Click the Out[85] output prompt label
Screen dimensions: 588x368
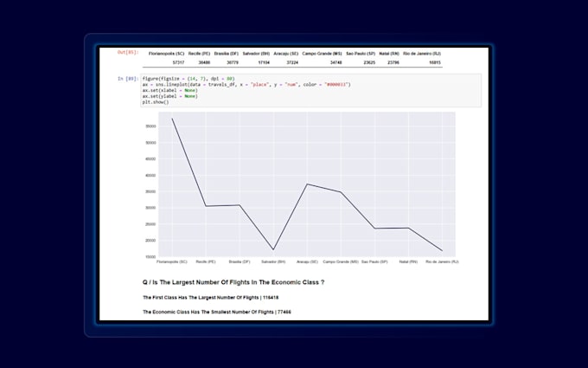(x=128, y=52)
